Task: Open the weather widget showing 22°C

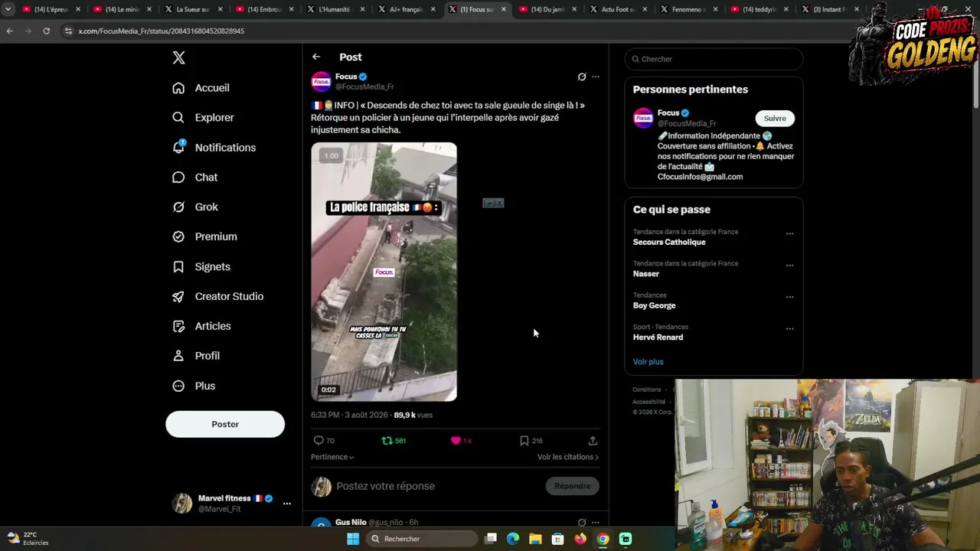Action: point(28,539)
